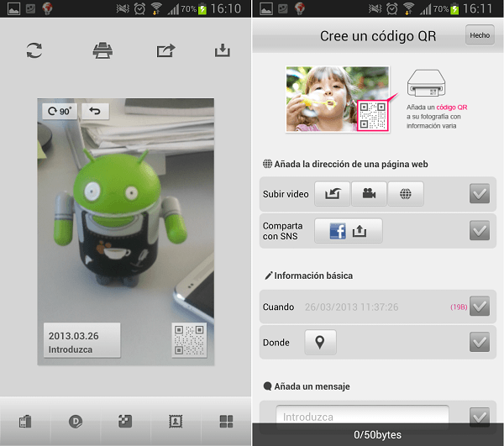
Task: Tap the location pin button for Donde
Action: [x=321, y=342]
